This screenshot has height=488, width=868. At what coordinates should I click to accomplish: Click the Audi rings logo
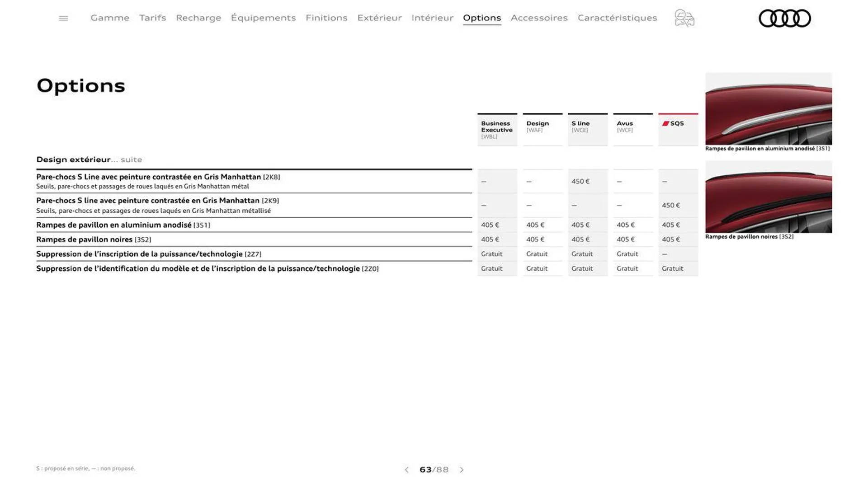click(784, 18)
